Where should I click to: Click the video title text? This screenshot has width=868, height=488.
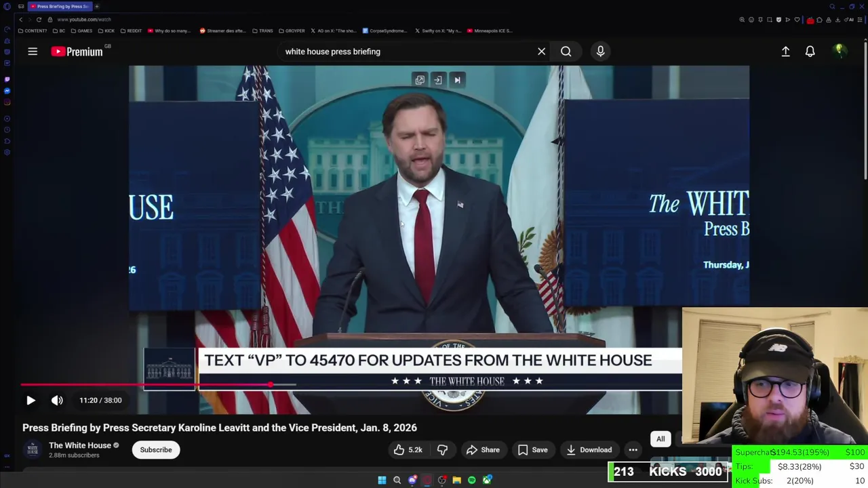[x=220, y=428]
